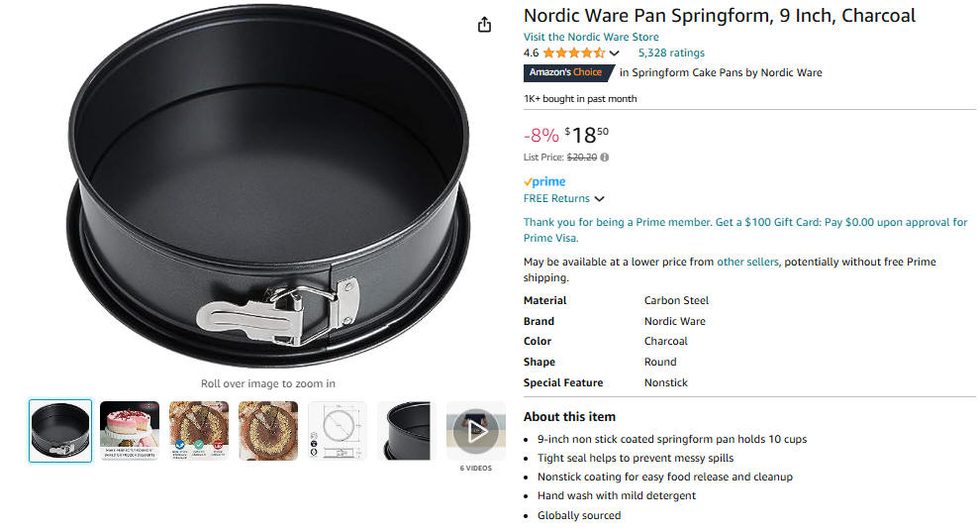The image size is (980, 530).
Task: Click the FREE Returns text
Action: pyautogui.click(x=556, y=199)
